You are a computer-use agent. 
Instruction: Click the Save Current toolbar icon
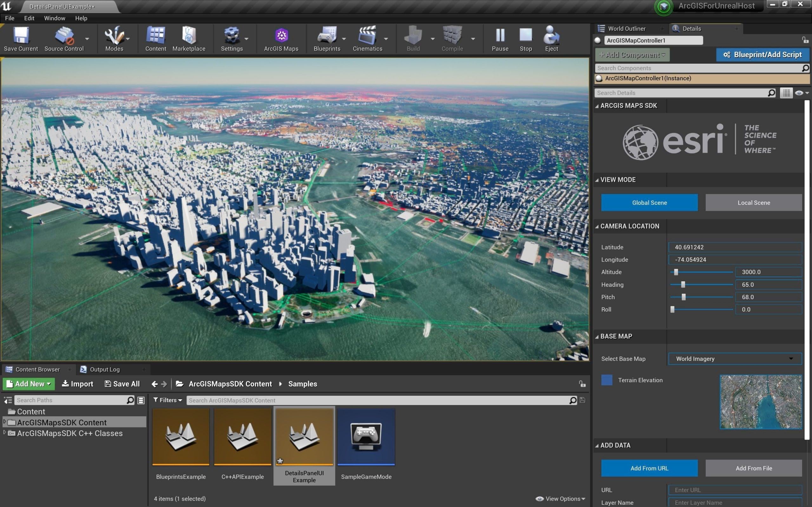point(21,36)
